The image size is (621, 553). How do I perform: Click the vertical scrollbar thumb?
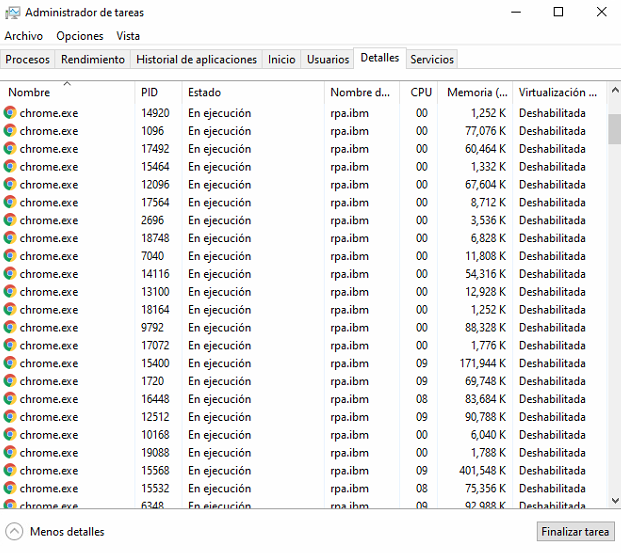[615, 129]
